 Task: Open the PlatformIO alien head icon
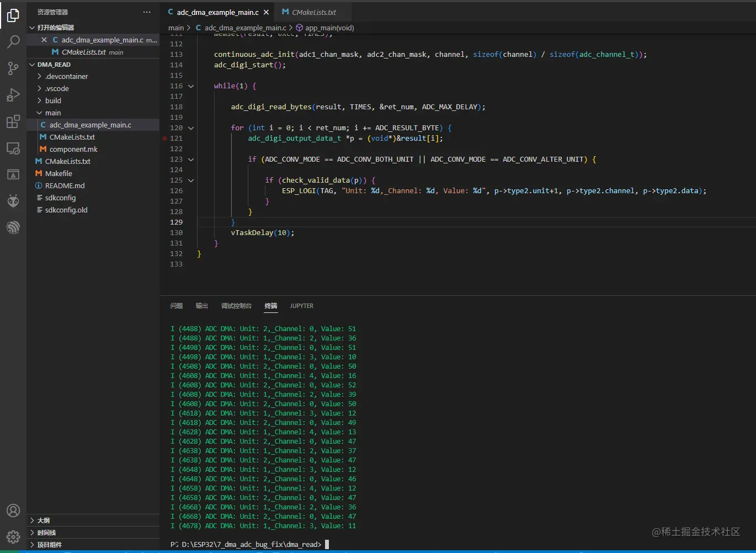pyautogui.click(x=13, y=201)
